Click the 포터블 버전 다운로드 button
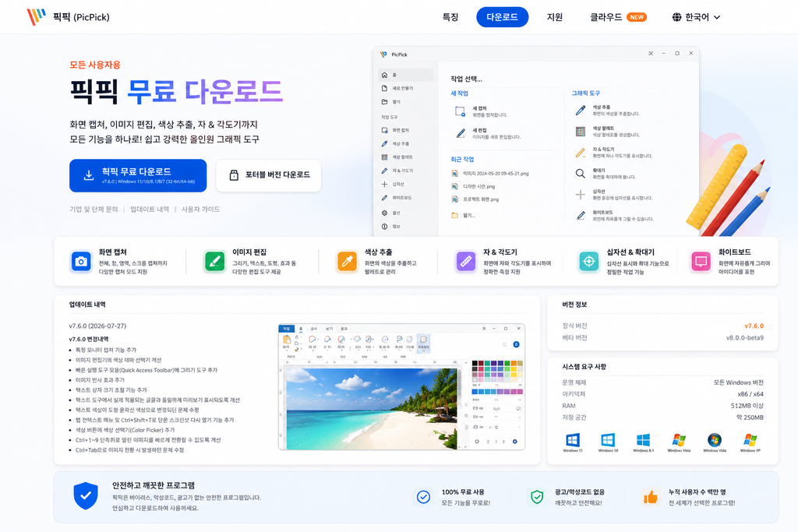This screenshot has width=798, height=532. pyautogui.click(x=269, y=175)
